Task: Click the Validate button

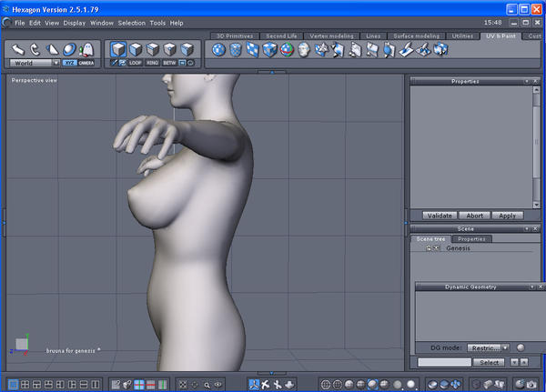Action: click(440, 216)
